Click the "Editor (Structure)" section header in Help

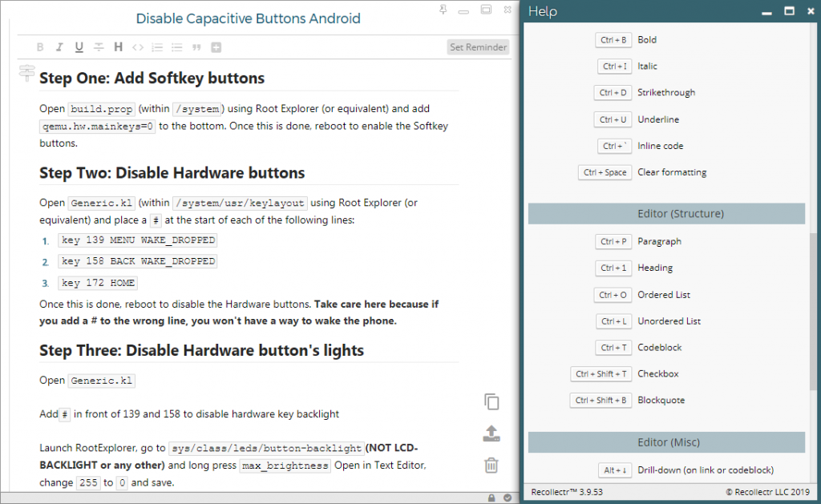point(666,213)
